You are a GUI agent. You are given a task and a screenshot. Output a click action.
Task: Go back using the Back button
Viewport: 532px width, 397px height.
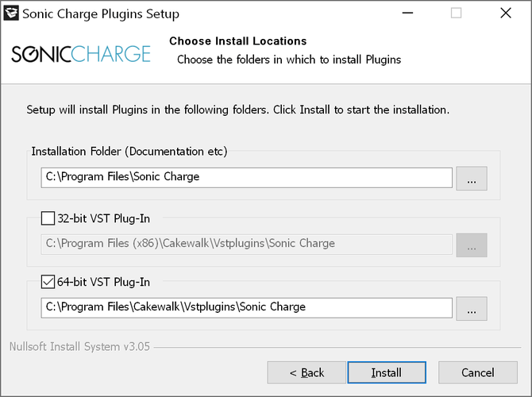(x=306, y=372)
